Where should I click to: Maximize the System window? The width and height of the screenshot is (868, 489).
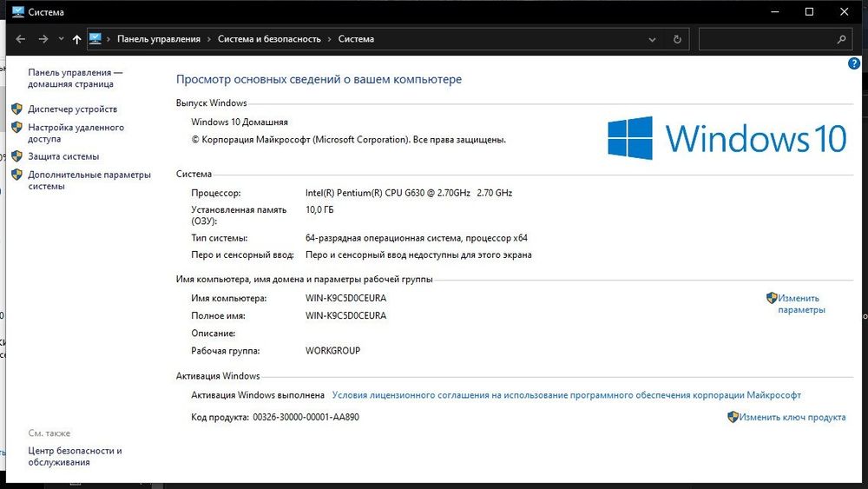coord(809,11)
